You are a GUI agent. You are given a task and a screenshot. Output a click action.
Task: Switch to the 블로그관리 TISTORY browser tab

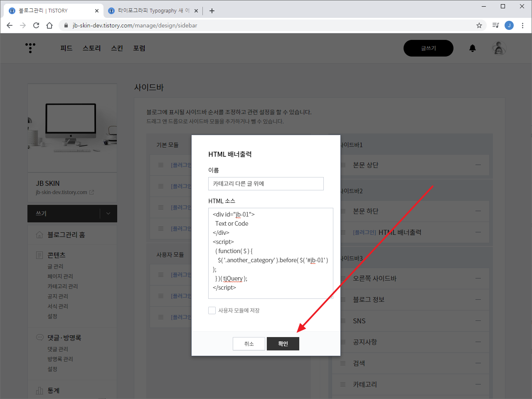53,11
